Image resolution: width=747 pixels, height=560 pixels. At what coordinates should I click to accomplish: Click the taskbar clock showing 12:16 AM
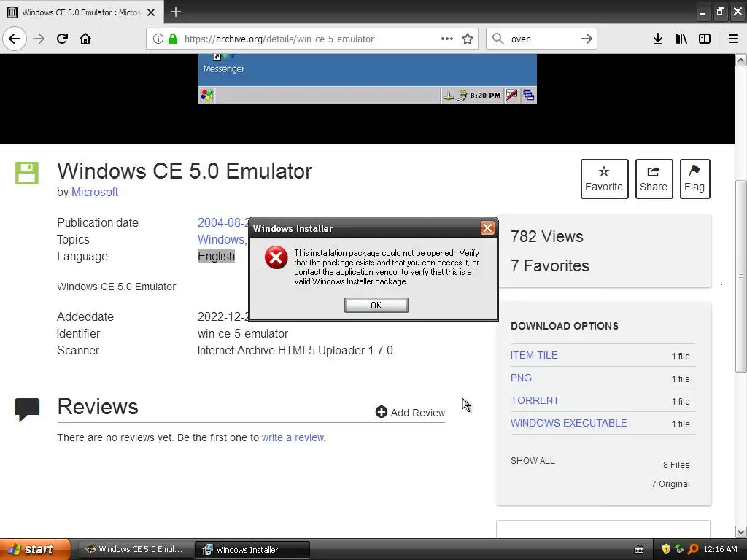point(720,549)
